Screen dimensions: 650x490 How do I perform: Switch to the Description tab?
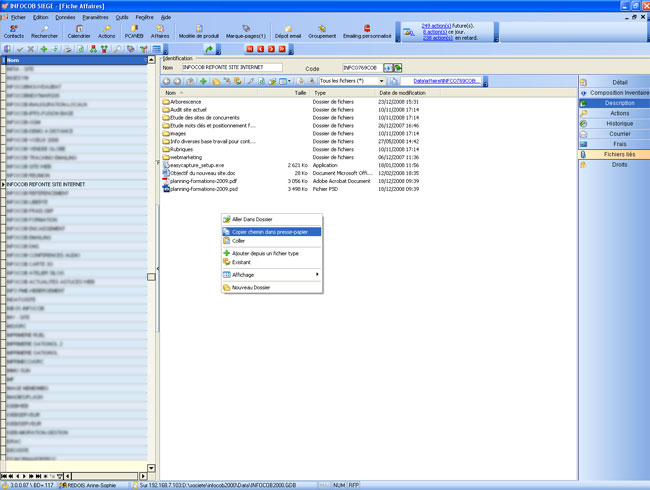coord(614,103)
